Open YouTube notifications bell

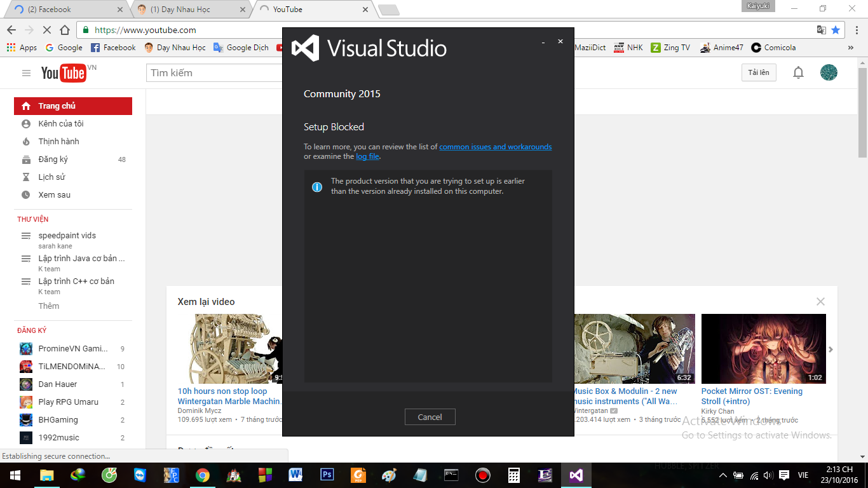(798, 72)
